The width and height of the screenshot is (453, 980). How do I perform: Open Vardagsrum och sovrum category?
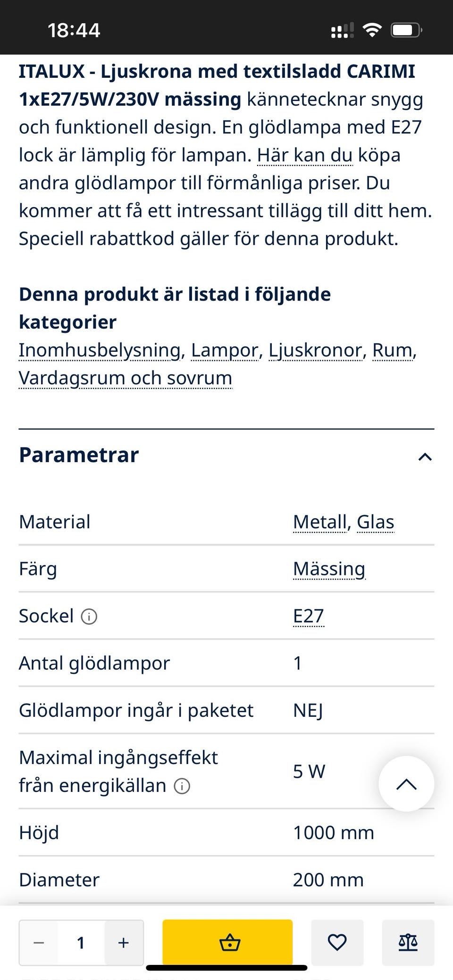point(126,378)
